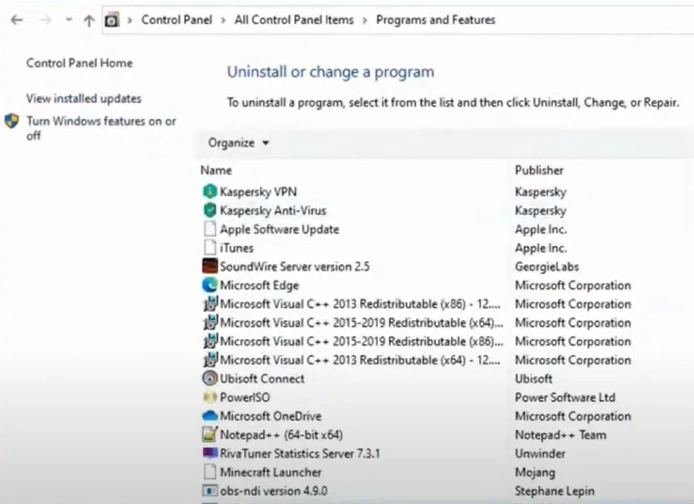Click the Unwinder publisher cell
The width and height of the screenshot is (694, 504).
pos(540,453)
